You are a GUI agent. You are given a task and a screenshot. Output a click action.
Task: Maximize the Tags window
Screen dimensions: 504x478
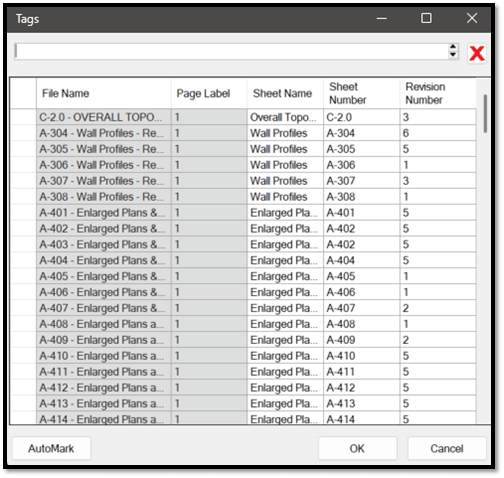(426, 18)
